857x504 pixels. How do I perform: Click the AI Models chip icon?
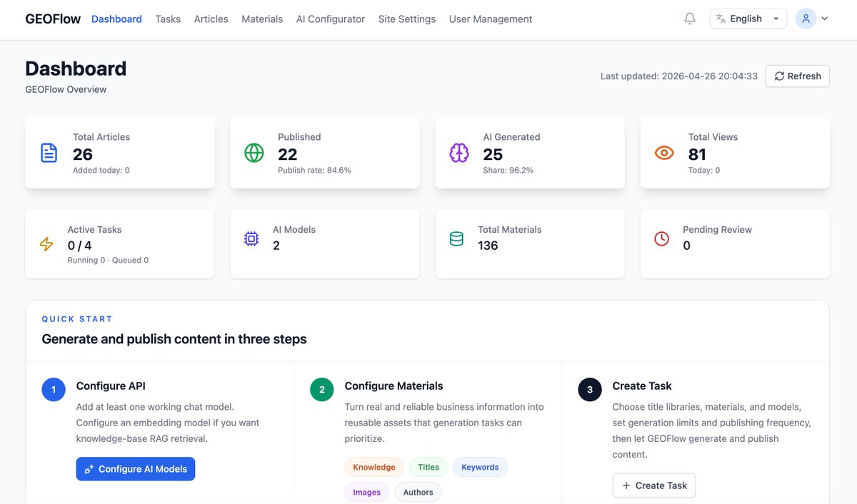[x=251, y=239]
